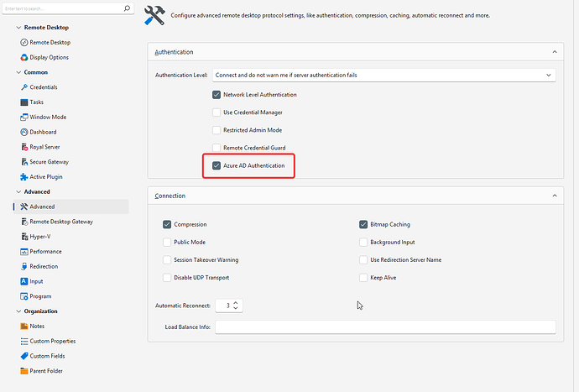Toggle Bitmap Caching checkbox
579x392 pixels.
363,224
